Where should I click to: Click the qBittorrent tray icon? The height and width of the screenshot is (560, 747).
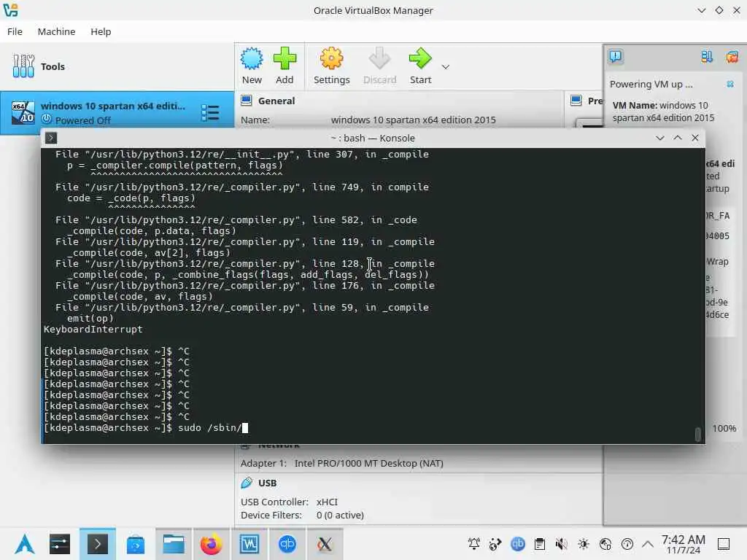(518, 544)
